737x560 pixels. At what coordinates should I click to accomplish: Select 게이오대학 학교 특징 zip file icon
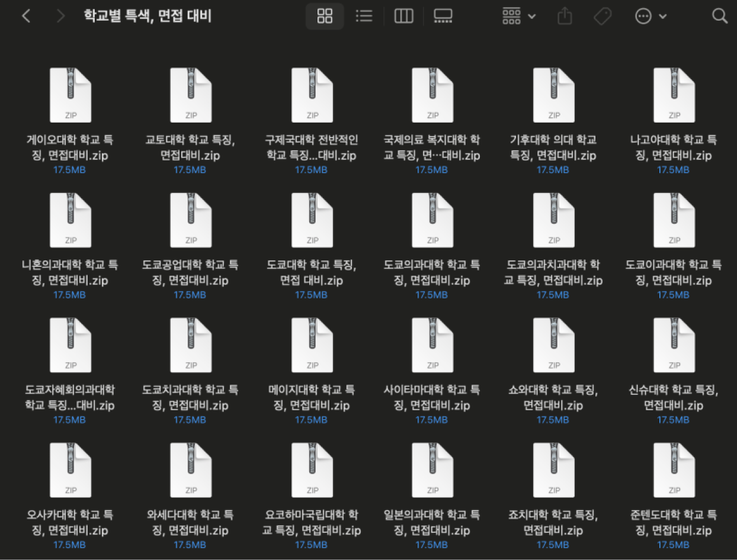tap(70, 95)
